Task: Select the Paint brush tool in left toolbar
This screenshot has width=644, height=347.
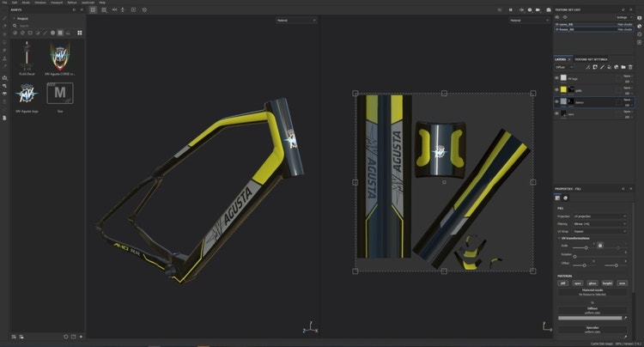Action: click(4, 19)
